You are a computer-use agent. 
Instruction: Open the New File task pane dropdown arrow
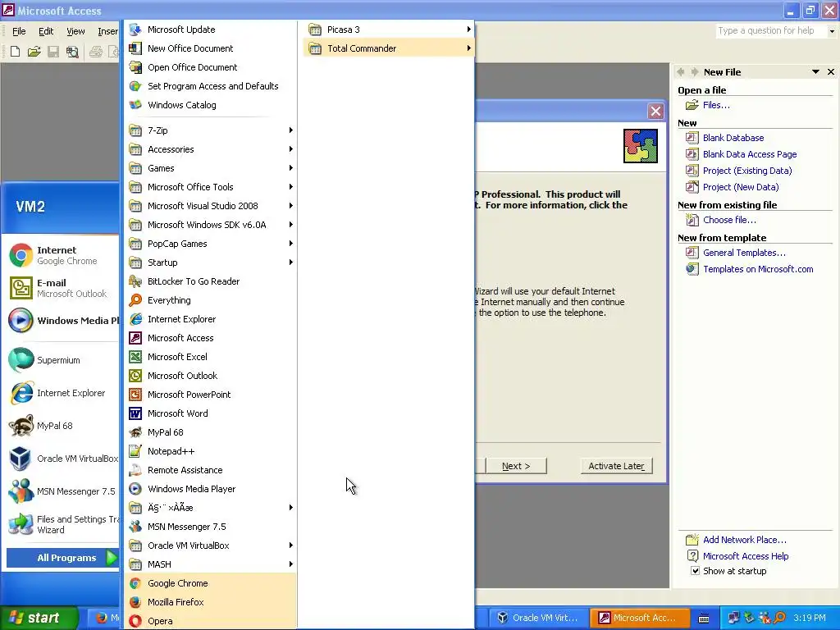(815, 72)
